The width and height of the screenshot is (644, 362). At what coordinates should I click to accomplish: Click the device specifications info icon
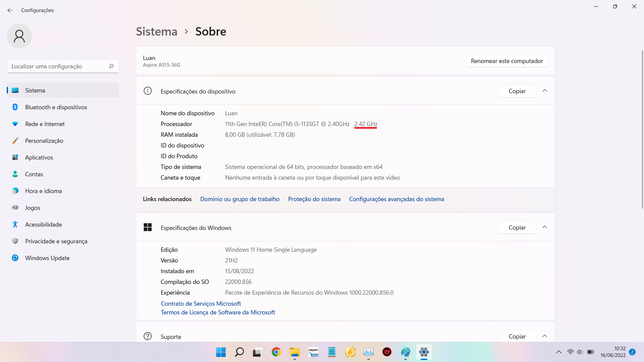(x=148, y=91)
